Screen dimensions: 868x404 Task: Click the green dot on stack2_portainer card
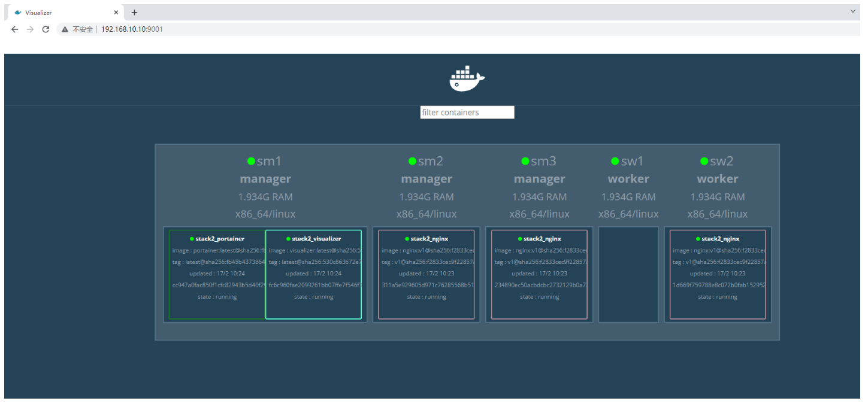(x=193, y=238)
